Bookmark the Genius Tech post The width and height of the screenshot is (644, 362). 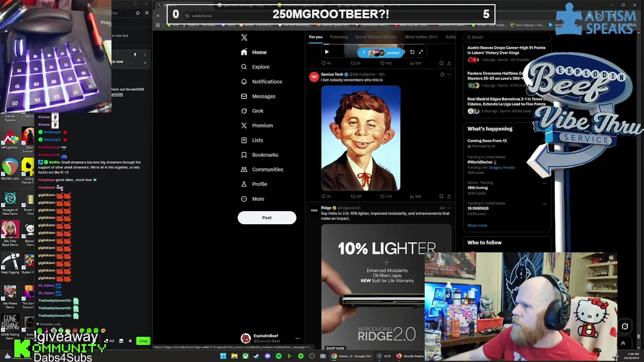[441, 197]
